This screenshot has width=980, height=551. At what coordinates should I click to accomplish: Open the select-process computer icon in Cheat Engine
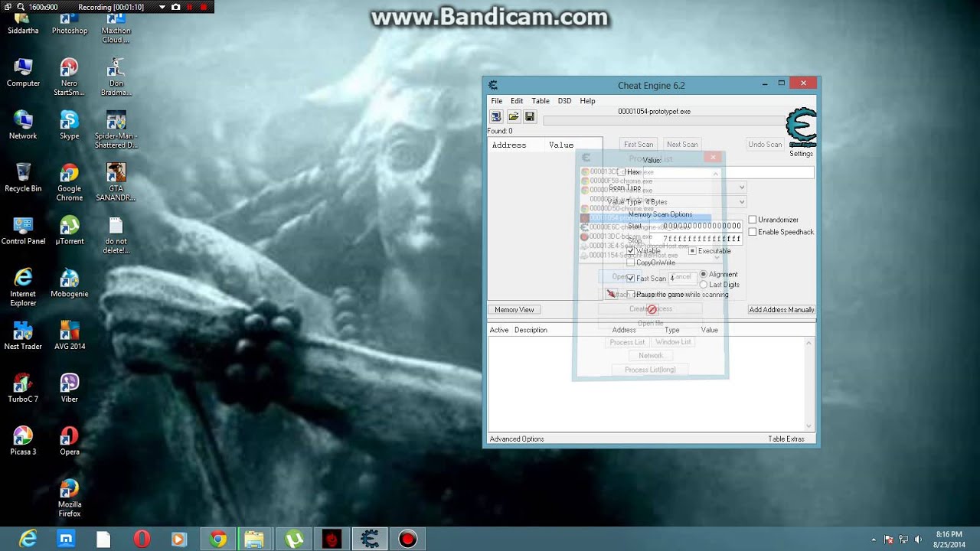(496, 116)
